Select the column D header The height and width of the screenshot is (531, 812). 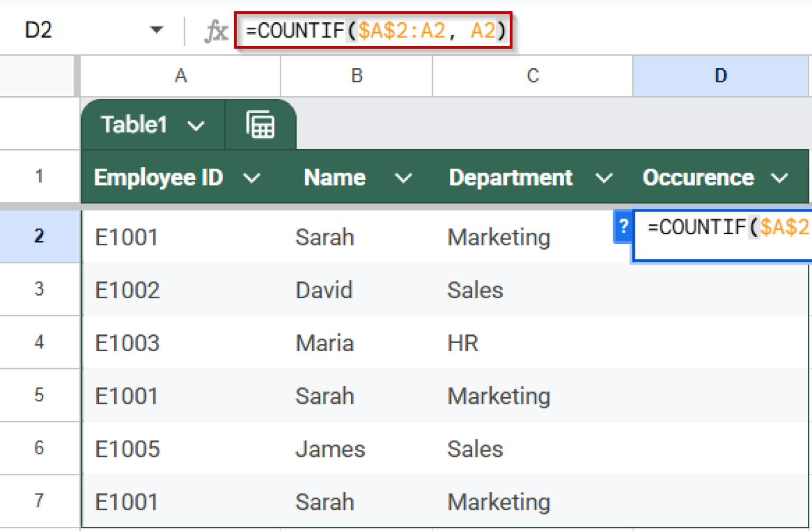point(721,76)
